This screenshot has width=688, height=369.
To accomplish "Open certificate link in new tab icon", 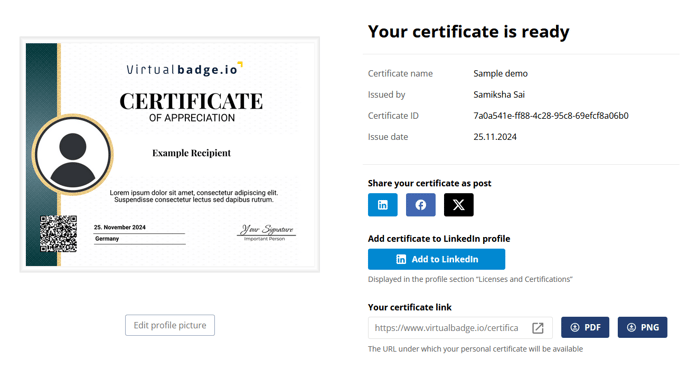I will point(538,328).
